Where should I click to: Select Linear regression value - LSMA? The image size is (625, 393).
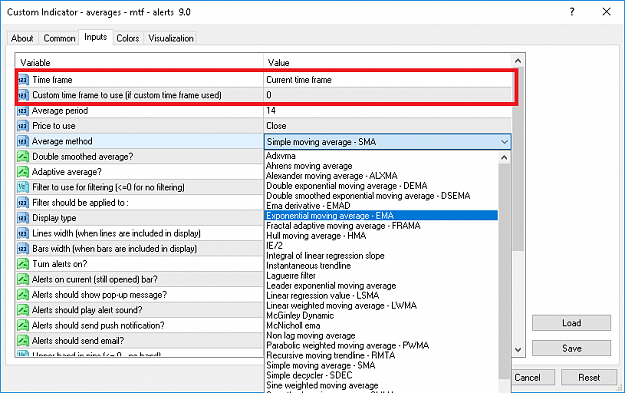322,295
